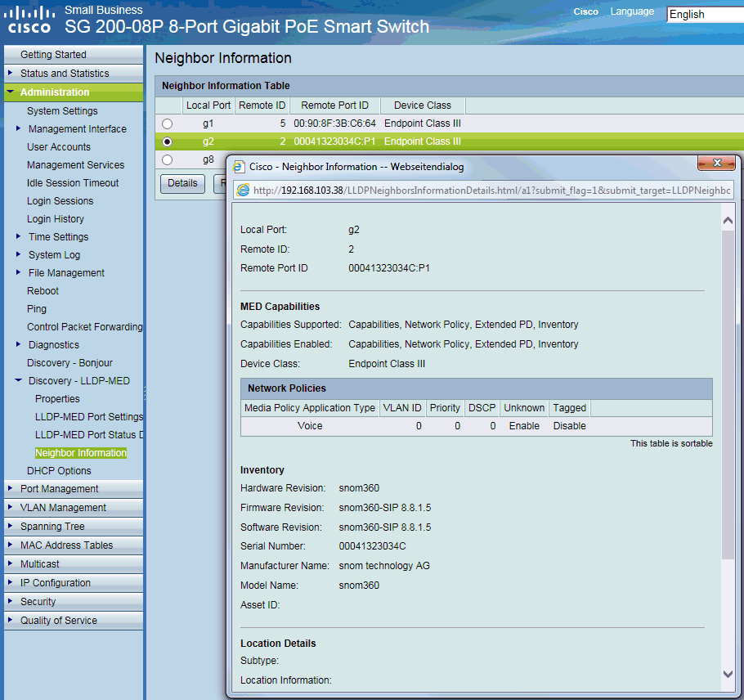Open Management Services page
The width and height of the screenshot is (744, 700).
(x=75, y=164)
